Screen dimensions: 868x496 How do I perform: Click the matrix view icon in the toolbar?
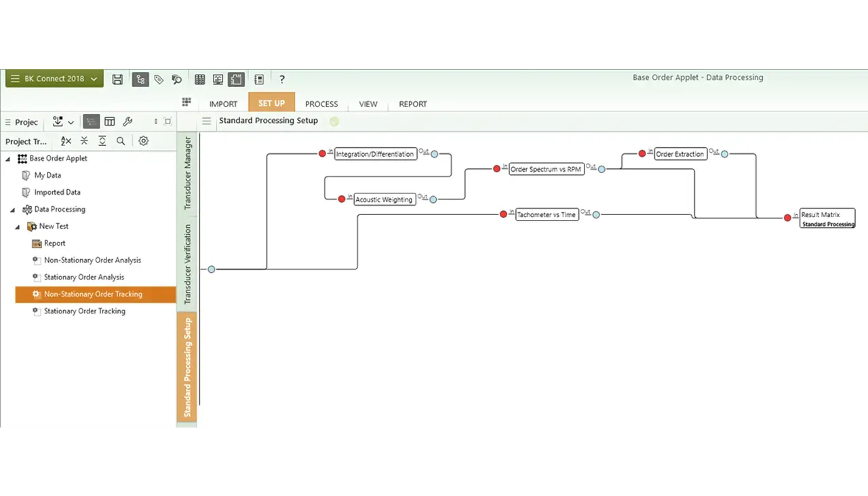[x=199, y=79]
